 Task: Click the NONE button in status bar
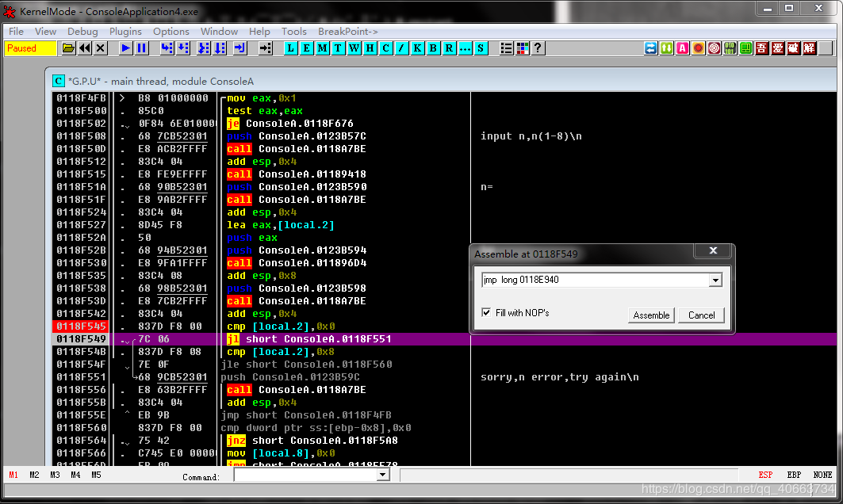[x=822, y=475]
